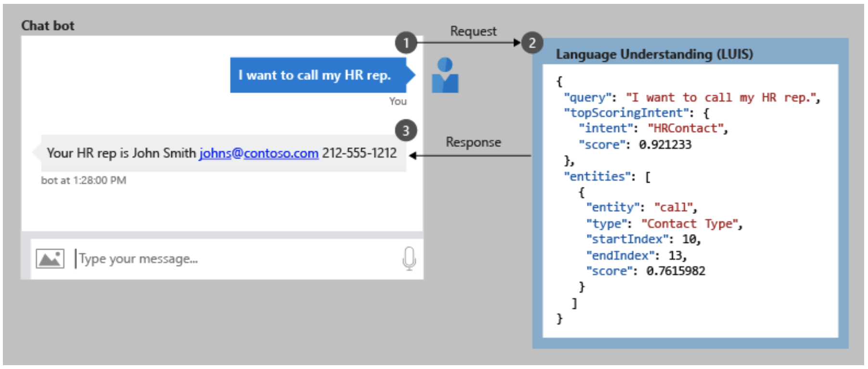Click the Response arrow line
Viewport: 868px width, 369px height.
point(471,156)
